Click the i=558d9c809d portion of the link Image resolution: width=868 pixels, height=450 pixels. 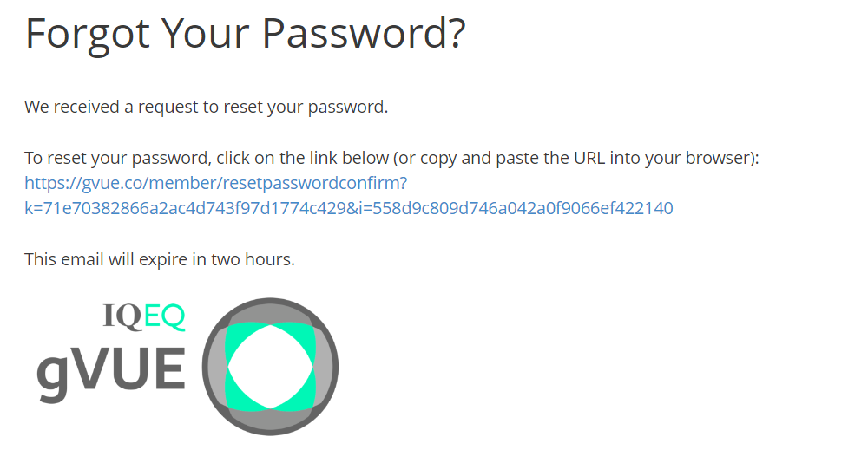pyautogui.click(x=517, y=208)
